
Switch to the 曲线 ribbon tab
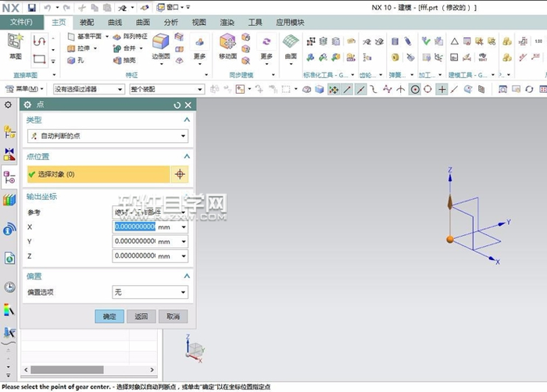(x=115, y=23)
